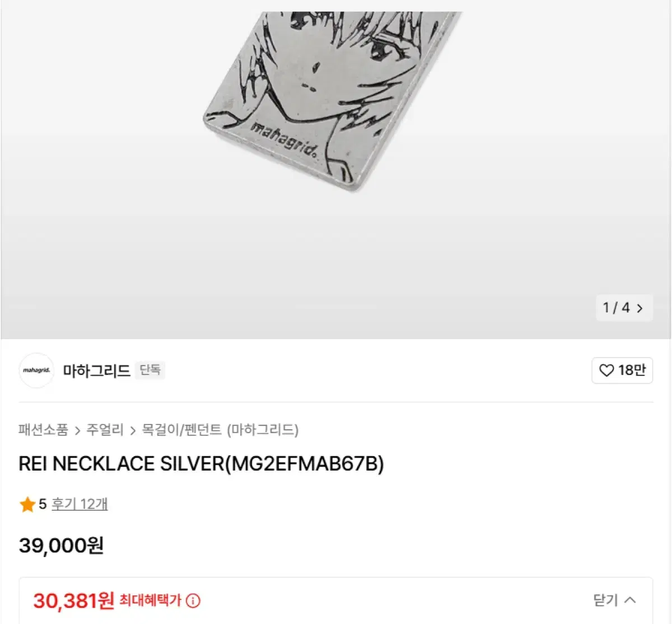Go to 패션소품 category breadcrumb
The width and height of the screenshot is (672, 624).
[x=43, y=430]
